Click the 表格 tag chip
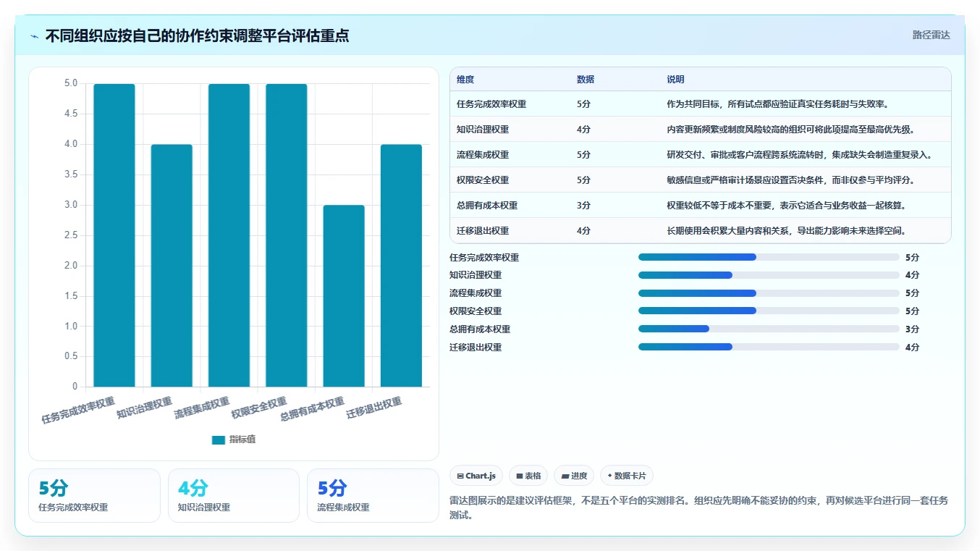This screenshot has height=551, width=980. 528,476
